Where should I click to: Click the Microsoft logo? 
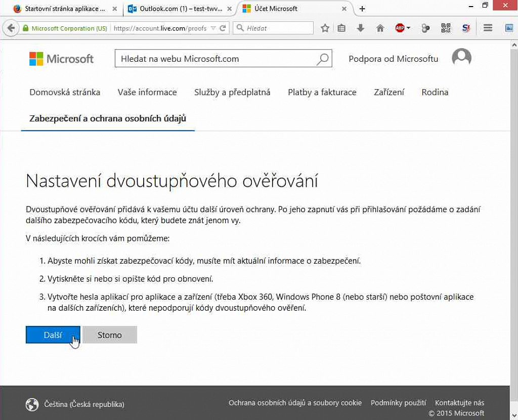pos(61,59)
